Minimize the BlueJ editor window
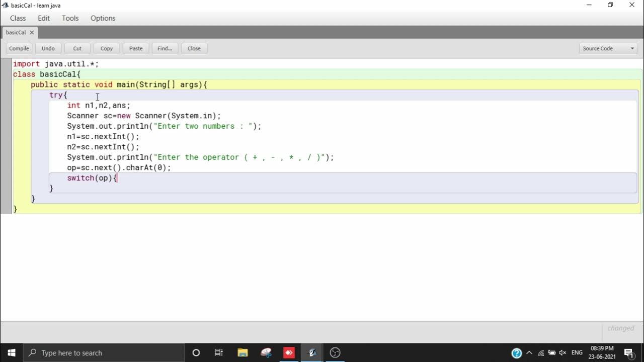 pyautogui.click(x=589, y=5)
